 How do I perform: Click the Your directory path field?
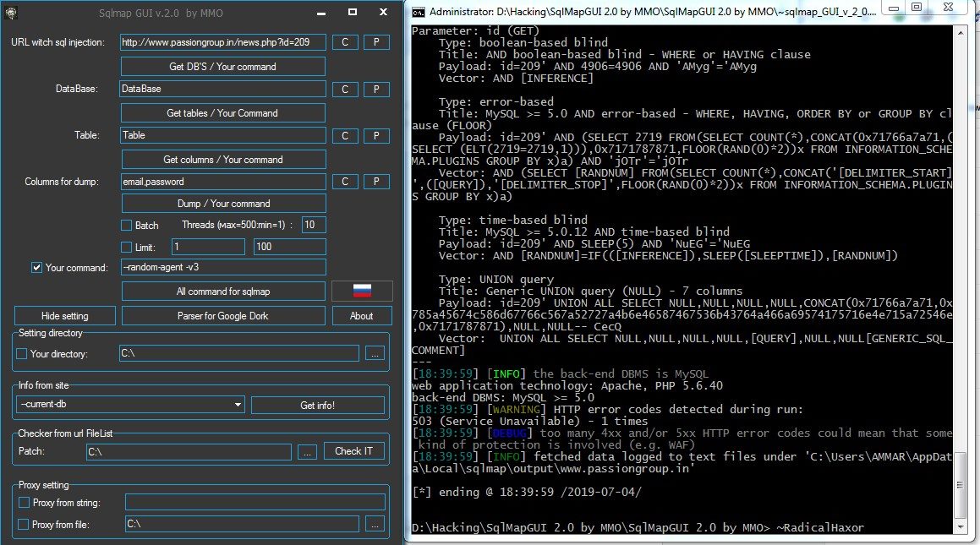(x=238, y=353)
